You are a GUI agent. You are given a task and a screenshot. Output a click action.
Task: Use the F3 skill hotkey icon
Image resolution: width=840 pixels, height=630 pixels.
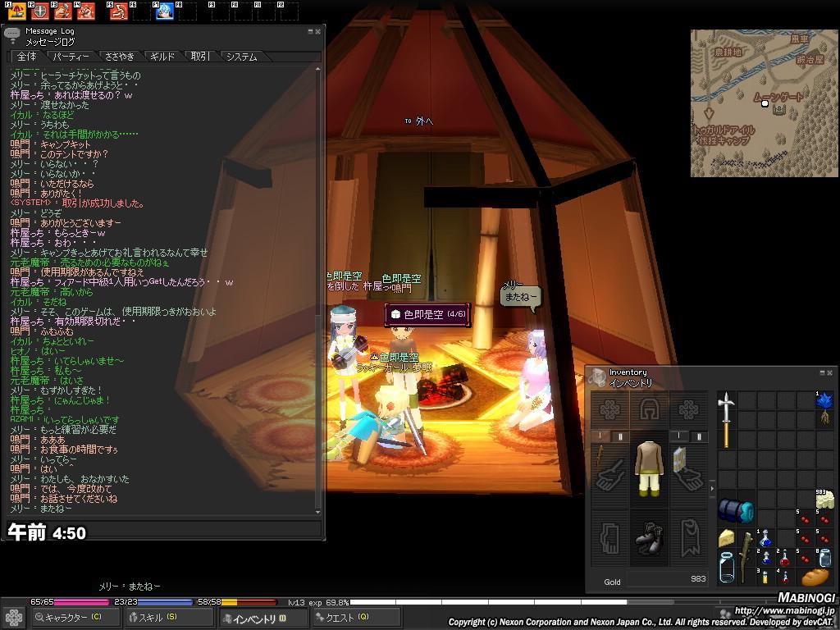coord(63,11)
